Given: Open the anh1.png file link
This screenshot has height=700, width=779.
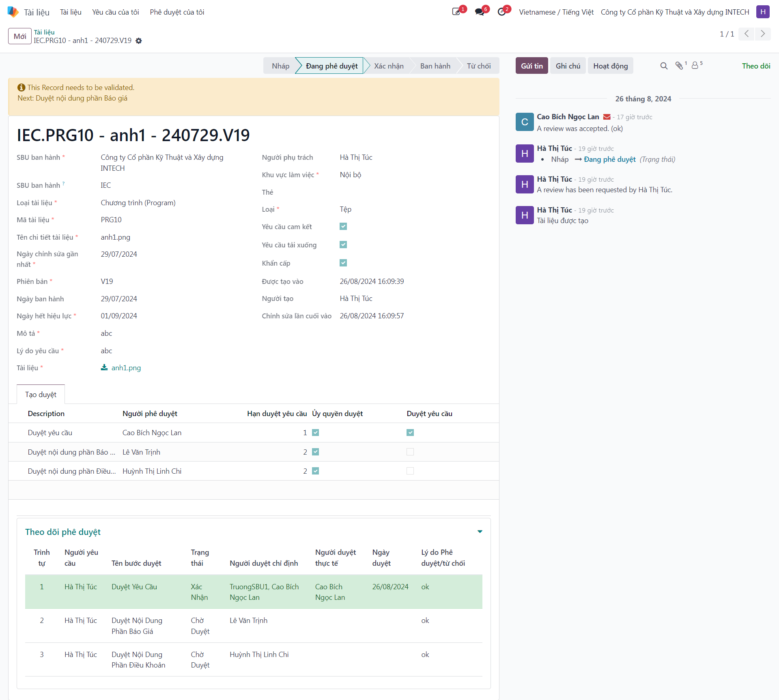Looking at the screenshot, I should [x=126, y=368].
